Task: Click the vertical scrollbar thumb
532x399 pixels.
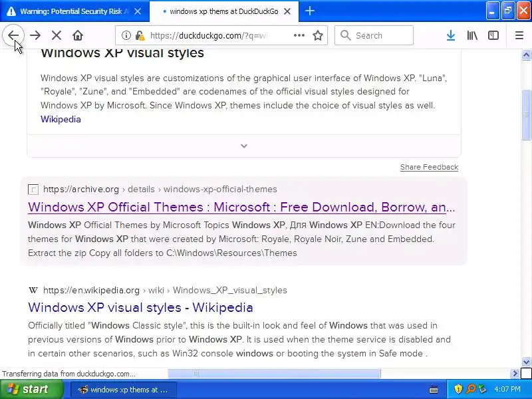Action: (x=526, y=114)
